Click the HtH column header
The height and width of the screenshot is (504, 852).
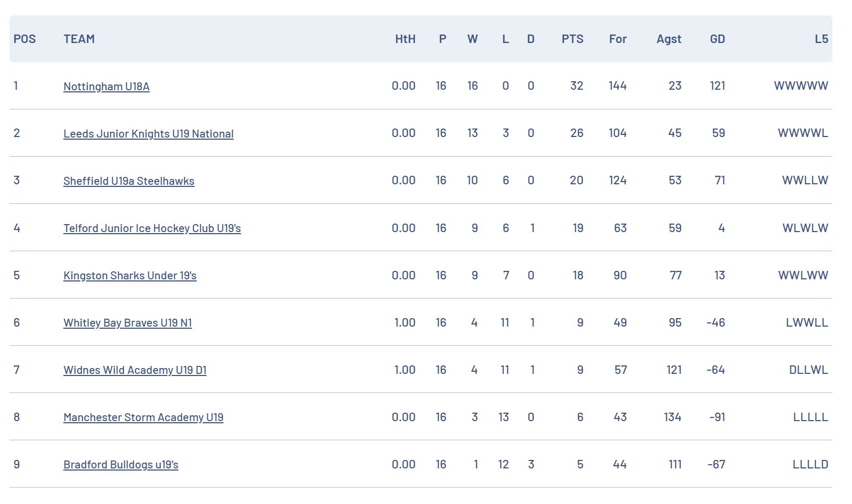pos(405,39)
